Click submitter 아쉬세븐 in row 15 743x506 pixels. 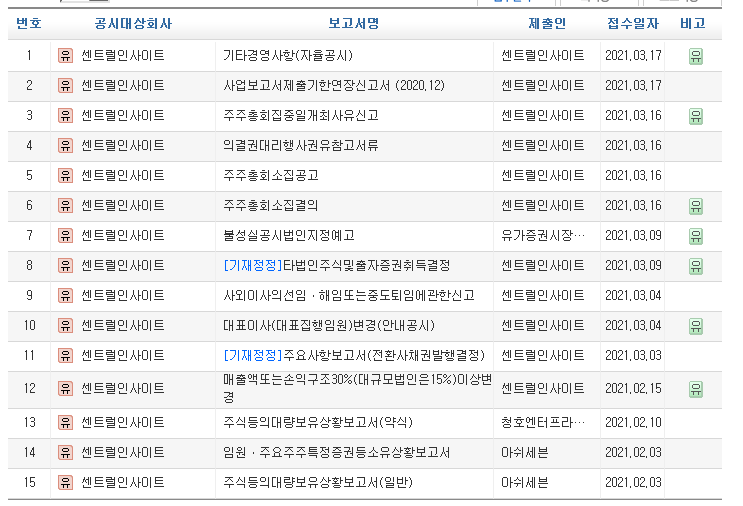525,483
